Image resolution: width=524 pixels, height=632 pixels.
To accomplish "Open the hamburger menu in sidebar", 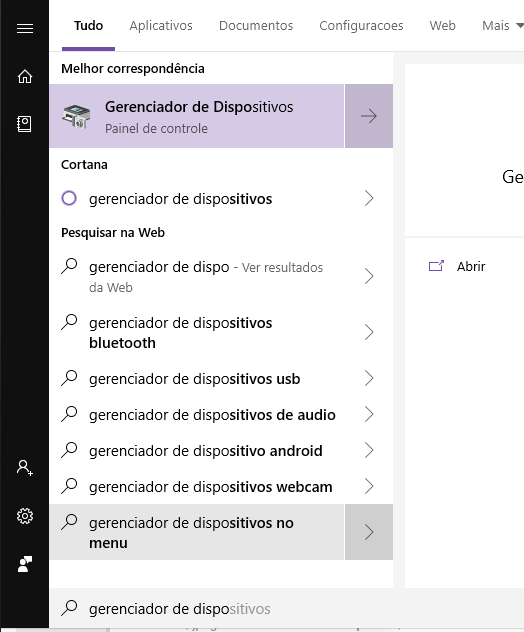I will point(25,29).
